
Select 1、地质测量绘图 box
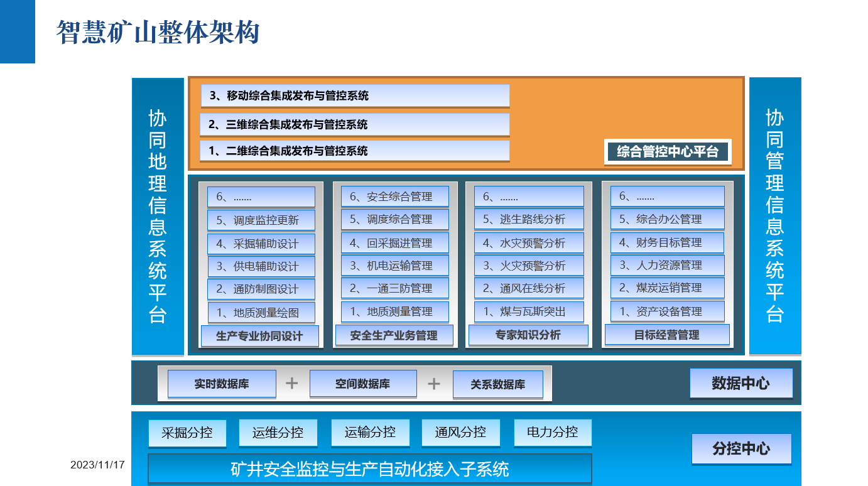click(x=261, y=313)
